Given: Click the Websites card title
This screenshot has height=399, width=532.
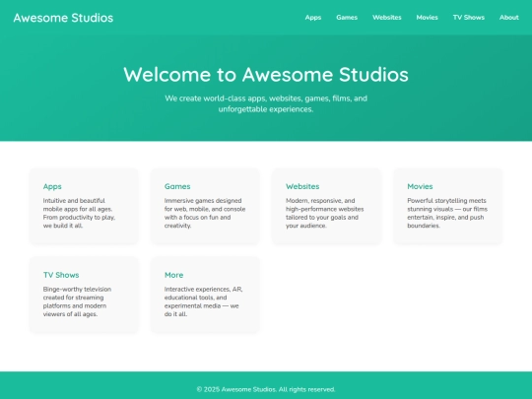Looking at the screenshot, I should point(302,186).
